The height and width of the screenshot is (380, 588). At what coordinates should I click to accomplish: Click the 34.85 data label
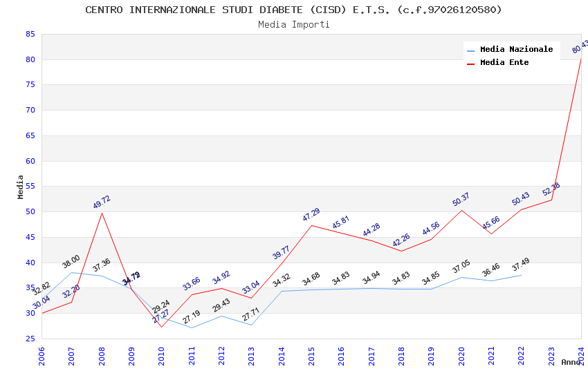(x=431, y=278)
